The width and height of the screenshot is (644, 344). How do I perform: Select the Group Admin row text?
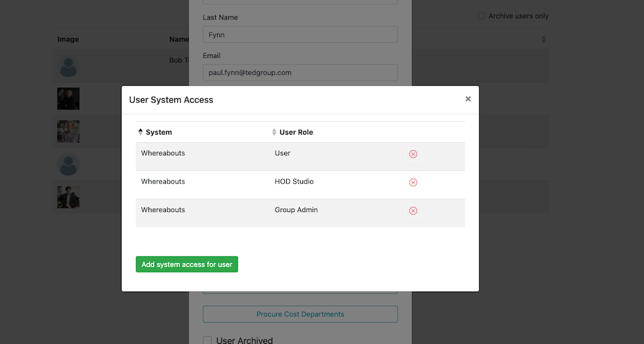tap(296, 210)
